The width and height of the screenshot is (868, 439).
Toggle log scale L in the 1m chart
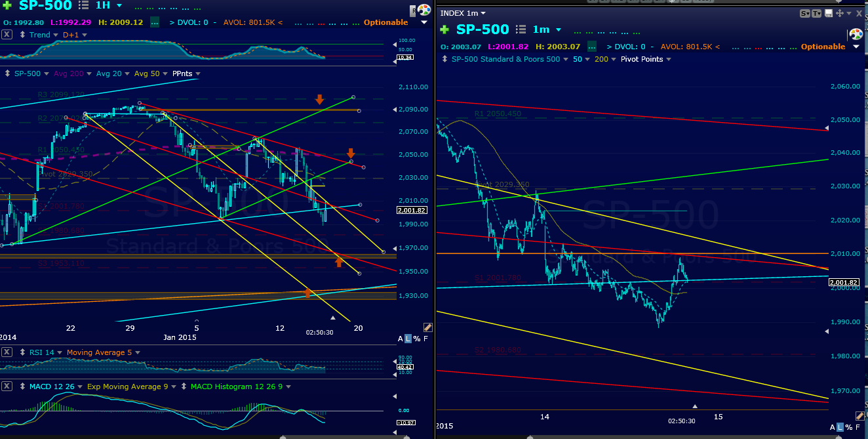tap(841, 428)
